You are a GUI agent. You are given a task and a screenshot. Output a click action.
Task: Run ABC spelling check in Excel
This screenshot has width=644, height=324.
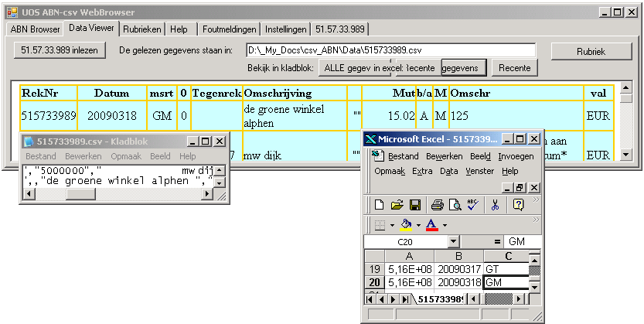click(472, 204)
